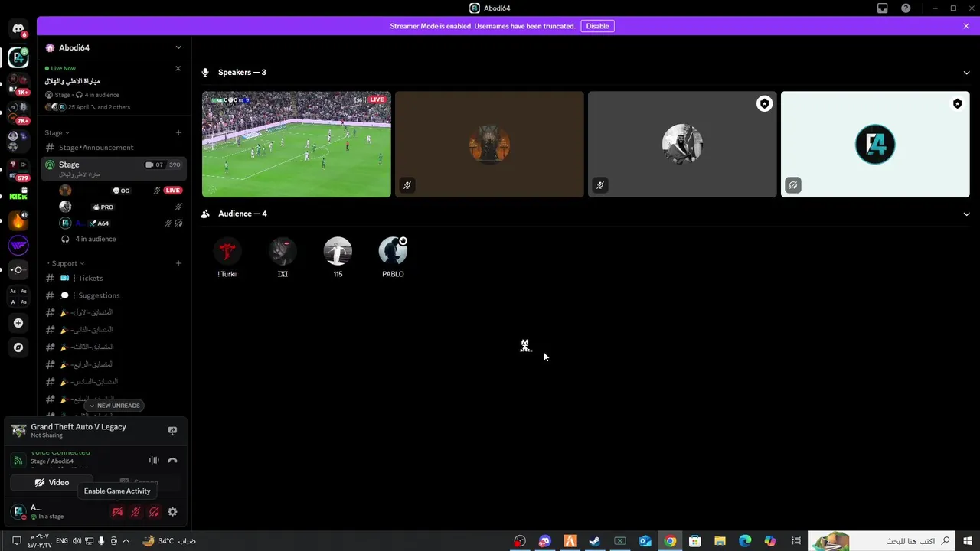Open the Suggestions channel
Viewport: 980px width, 551px height.
(x=114, y=295)
